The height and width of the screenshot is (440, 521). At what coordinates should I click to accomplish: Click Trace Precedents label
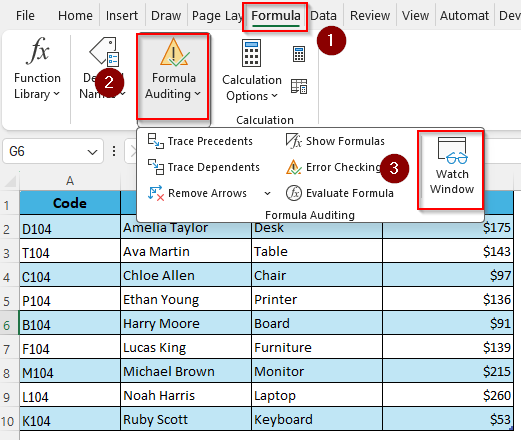pos(210,141)
